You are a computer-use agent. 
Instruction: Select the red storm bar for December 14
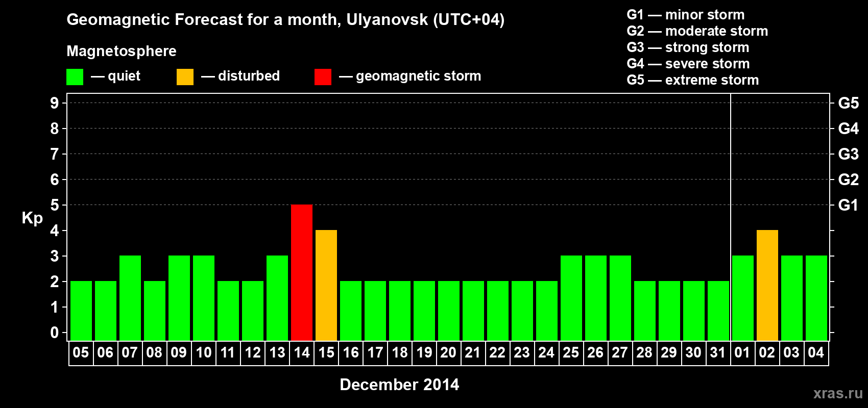302,272
